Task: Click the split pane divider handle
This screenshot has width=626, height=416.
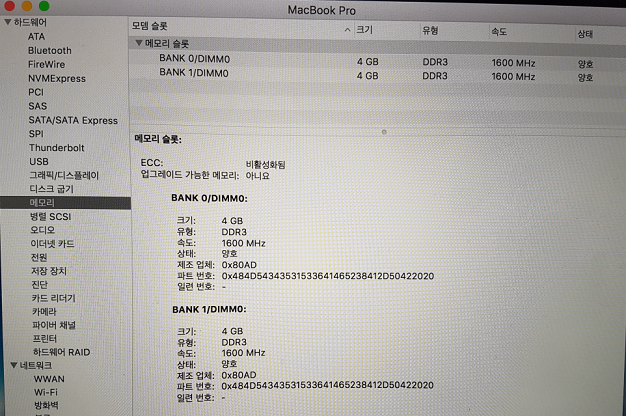Action: [x=384, y=130]
